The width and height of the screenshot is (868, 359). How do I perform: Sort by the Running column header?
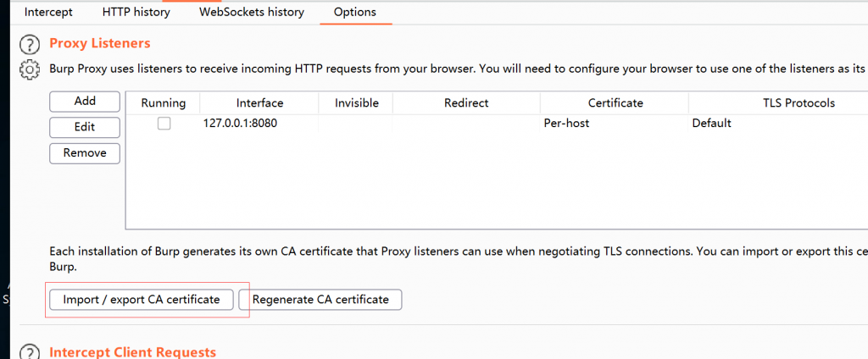point(164,103)
